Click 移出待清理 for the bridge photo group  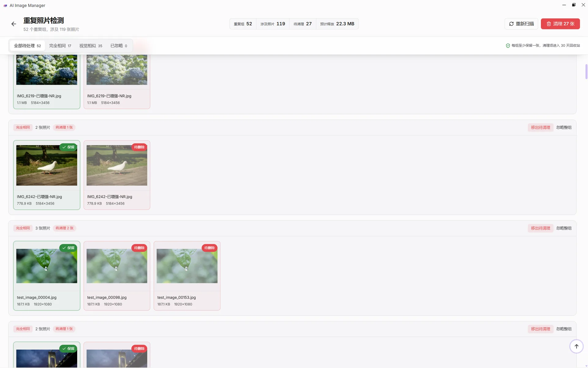[541, 329]
